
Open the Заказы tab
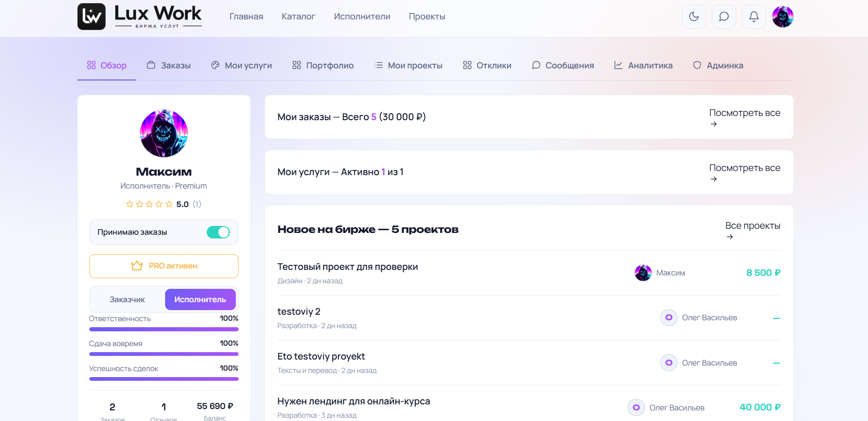tap(169, 66)
